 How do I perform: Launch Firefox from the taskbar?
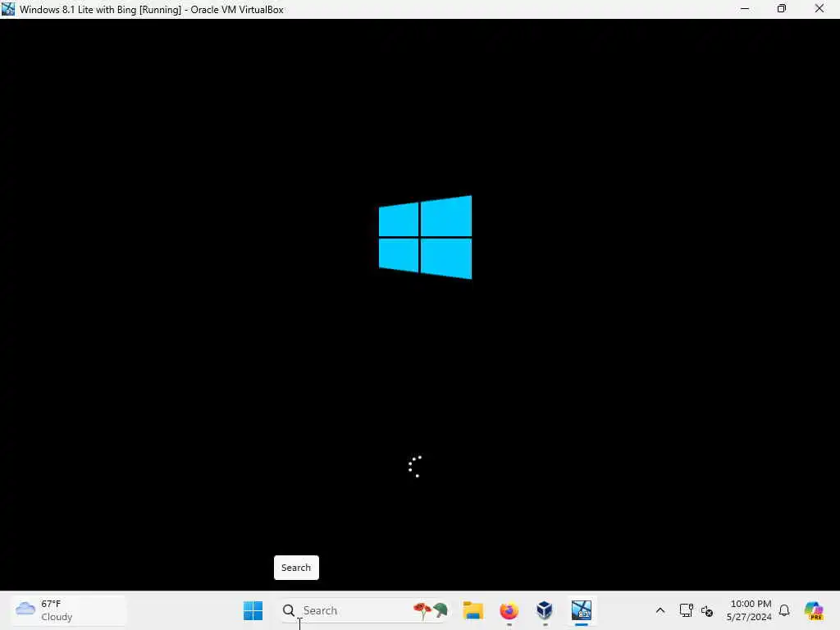tap(509, 610)
